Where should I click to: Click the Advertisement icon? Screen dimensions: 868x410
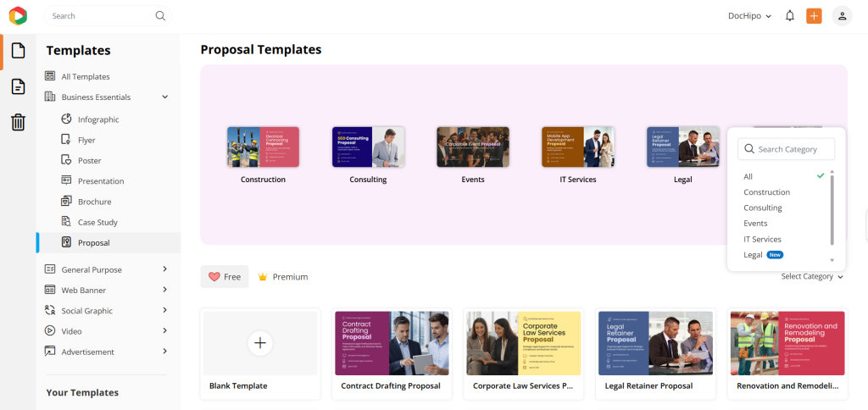(50, 352)
